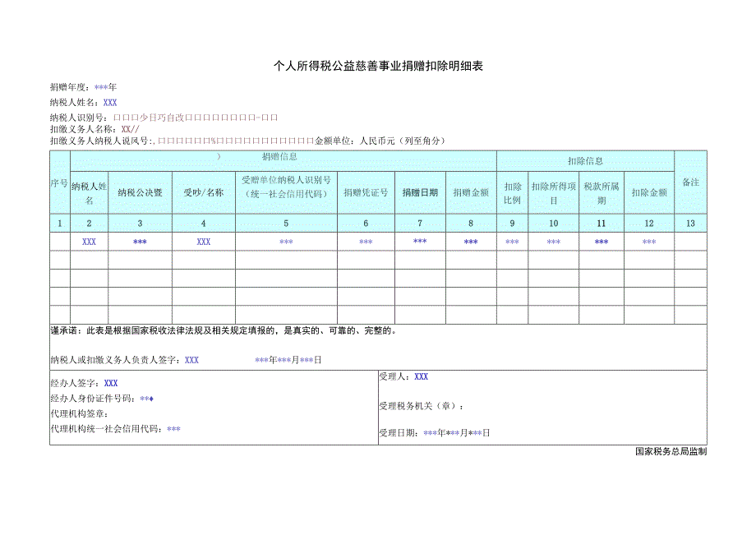
Task: Click the 纳税人姓名 value XXX
Action: coord(111,101)
